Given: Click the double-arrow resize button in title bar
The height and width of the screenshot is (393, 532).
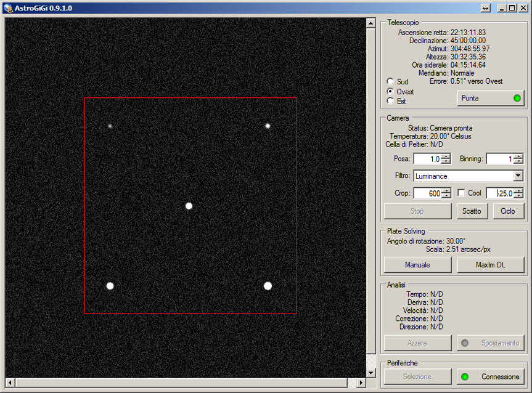Looking at the screenshot, I should [486, 7].
